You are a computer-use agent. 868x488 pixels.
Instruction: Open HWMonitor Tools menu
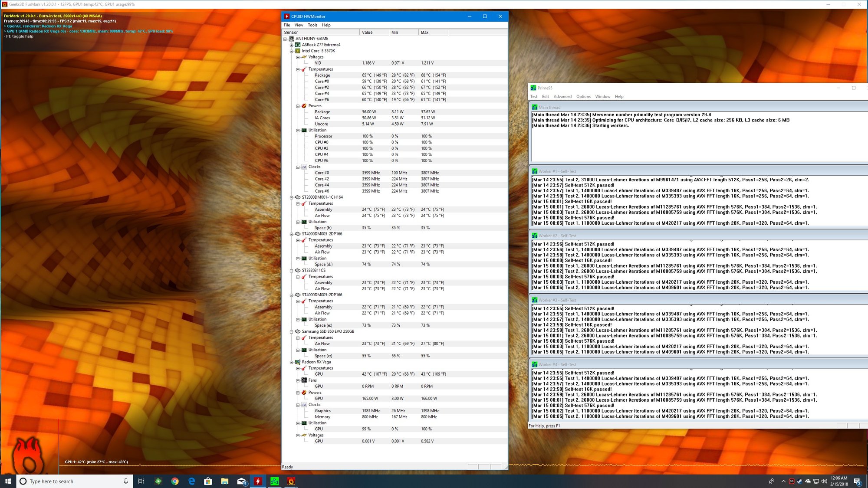pyautogui.click(x=312, y=25)
